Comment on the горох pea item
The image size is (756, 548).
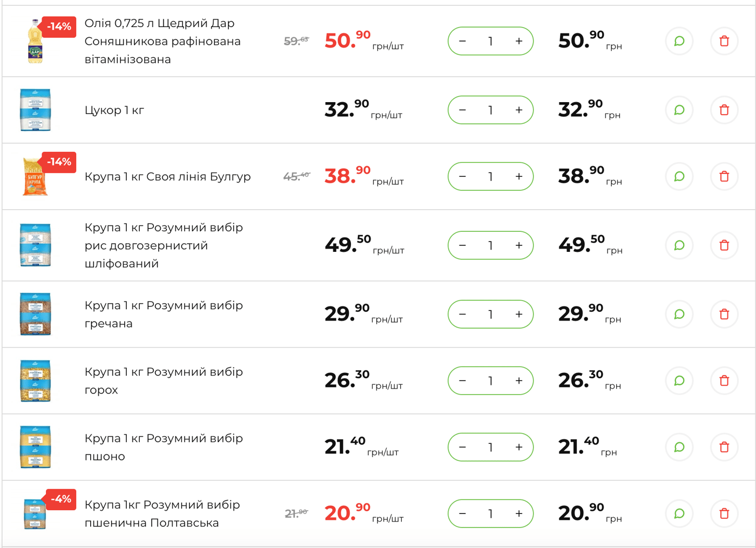pos(679,381)
